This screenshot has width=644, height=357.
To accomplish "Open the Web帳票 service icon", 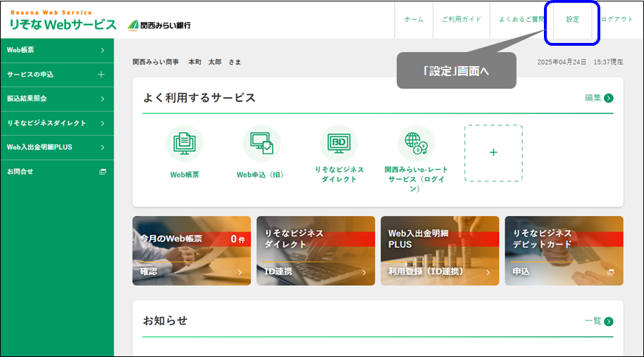I will tap(185, 144).
